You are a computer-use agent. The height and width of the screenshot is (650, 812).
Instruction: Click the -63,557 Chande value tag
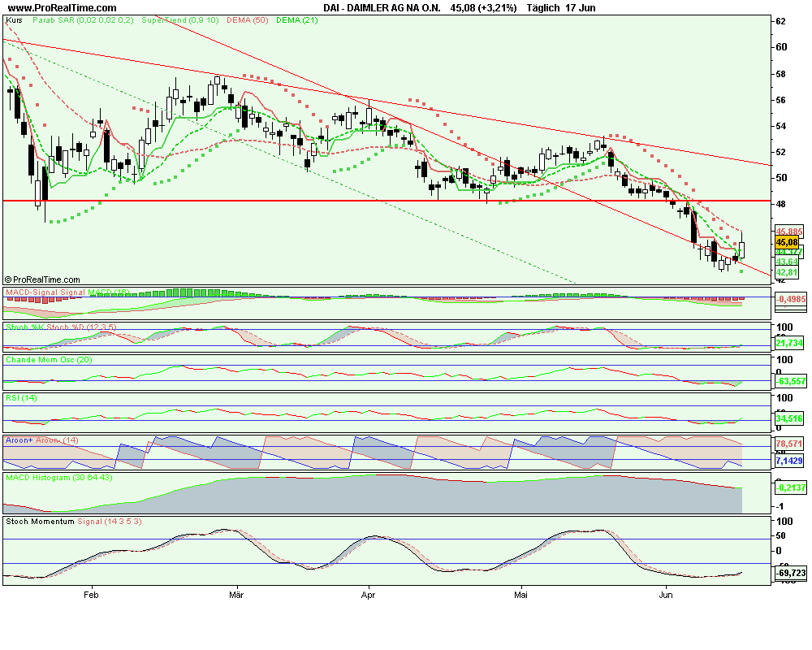click(790, 382)
